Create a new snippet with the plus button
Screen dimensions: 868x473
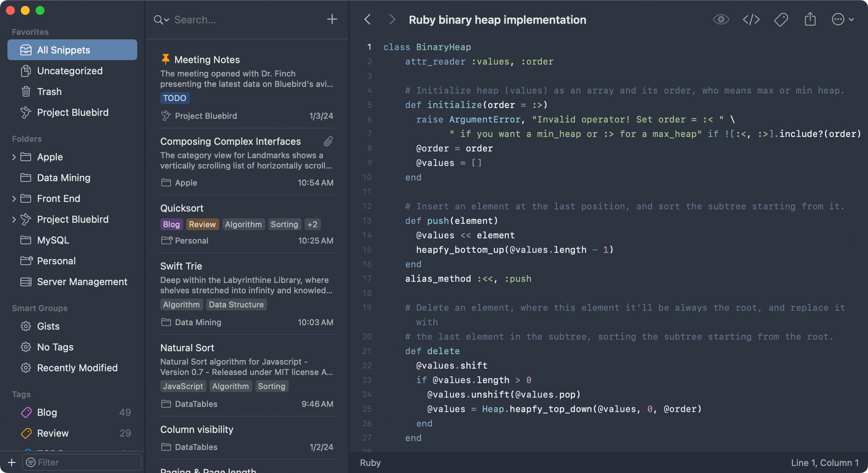click(332, 19)
